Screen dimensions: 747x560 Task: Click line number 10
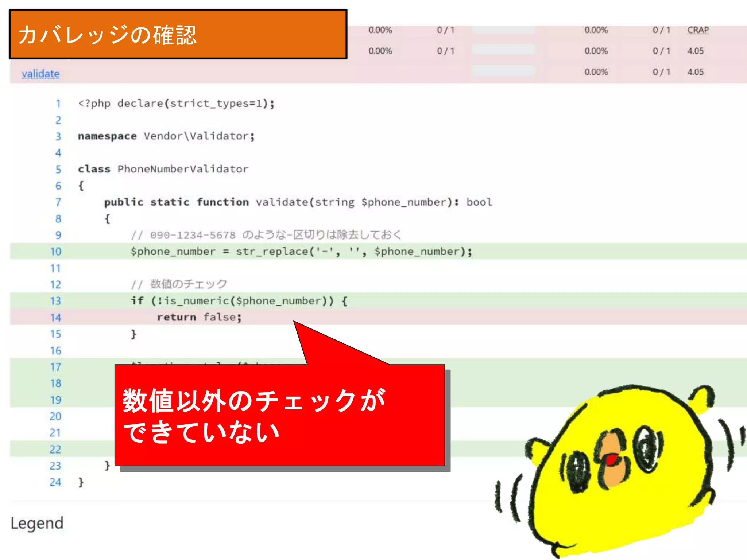pos(56,252)
